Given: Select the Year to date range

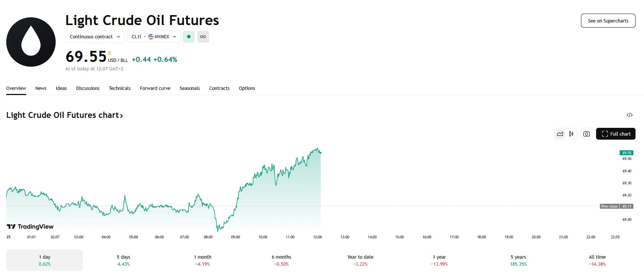Looking at the screenshot, I should pos(360,260).
